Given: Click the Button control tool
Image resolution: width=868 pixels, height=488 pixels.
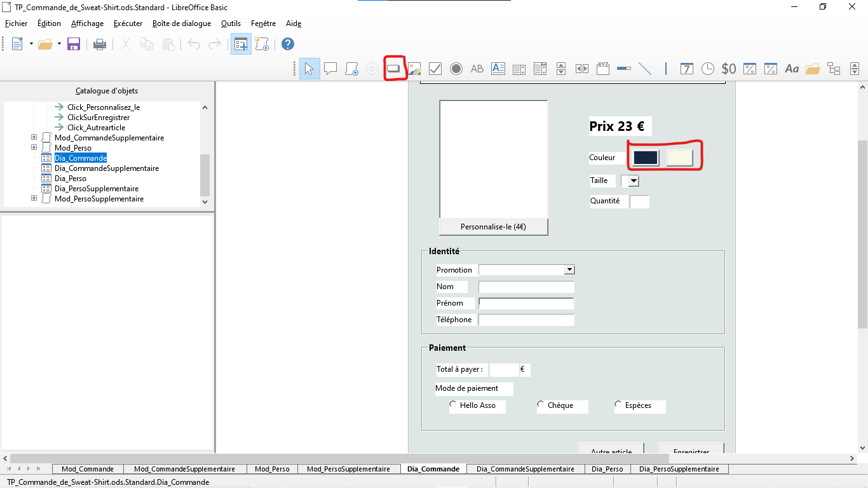Looking at the screenshot, I should [x=393, y=69].
